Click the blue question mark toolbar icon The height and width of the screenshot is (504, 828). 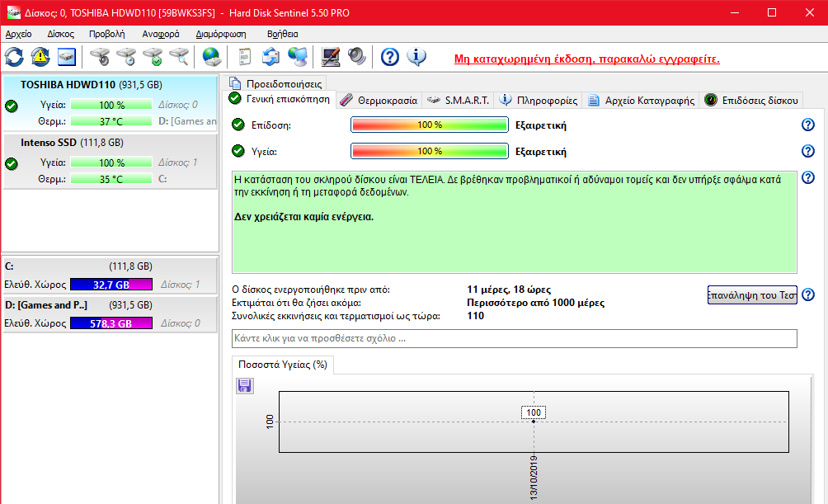390,57
